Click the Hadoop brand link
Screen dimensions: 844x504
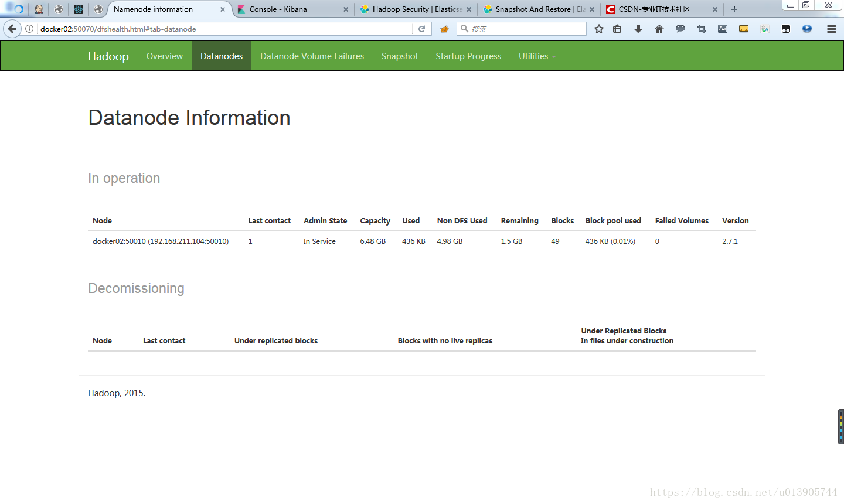pyautogui.click(x=108, y=56)
